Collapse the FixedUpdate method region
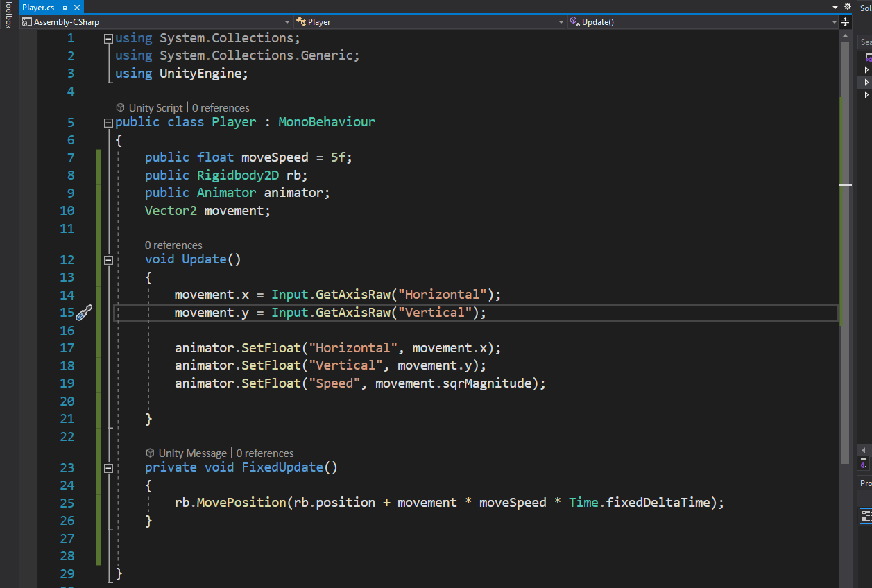872x588 pixels. 108,468
